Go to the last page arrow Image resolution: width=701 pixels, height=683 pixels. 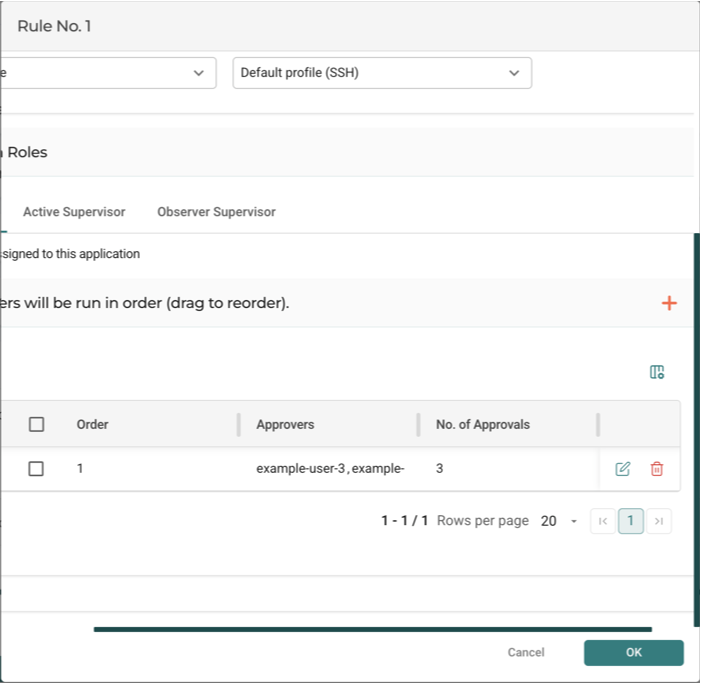[x=659, y=521]
